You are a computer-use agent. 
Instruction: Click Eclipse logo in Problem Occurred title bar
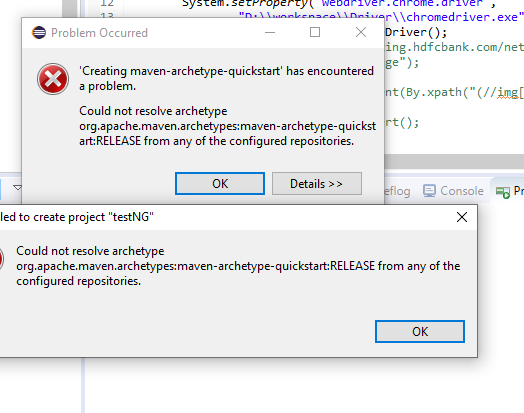click(39, 33)
